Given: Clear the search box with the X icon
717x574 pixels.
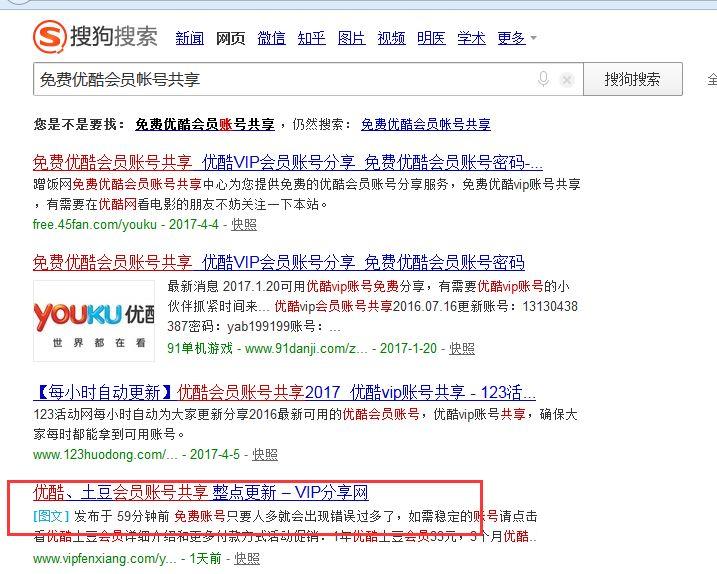Looking at the screenshot, I should [567, 80].
